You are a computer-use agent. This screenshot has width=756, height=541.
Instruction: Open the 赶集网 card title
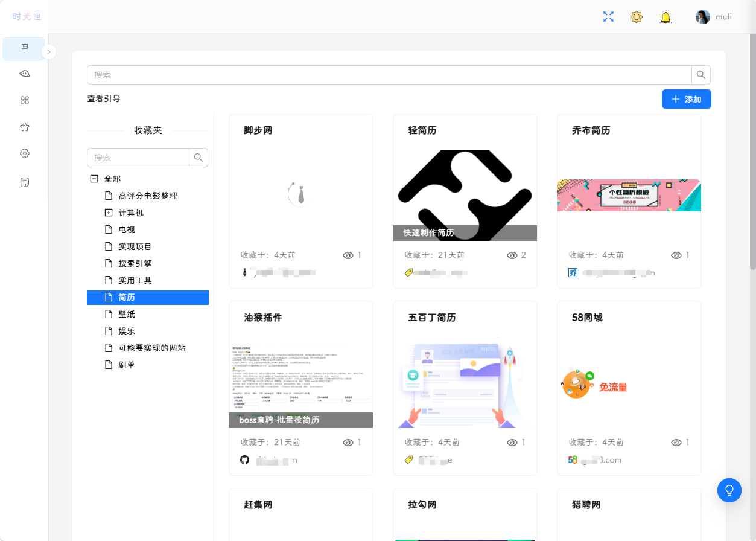click(x=258, y=505)
